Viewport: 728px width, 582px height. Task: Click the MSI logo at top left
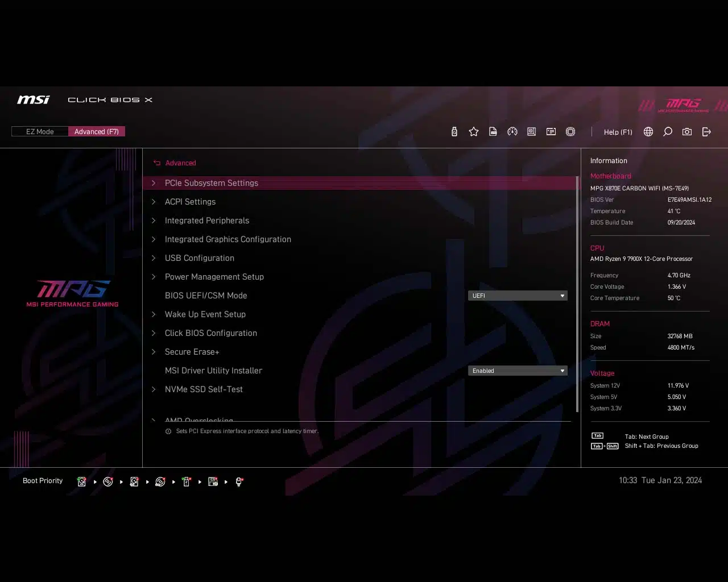click(x=34, y=100)
